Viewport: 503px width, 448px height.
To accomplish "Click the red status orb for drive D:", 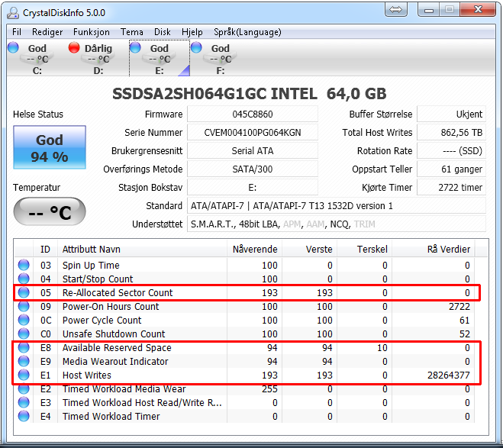I will 74,47.
